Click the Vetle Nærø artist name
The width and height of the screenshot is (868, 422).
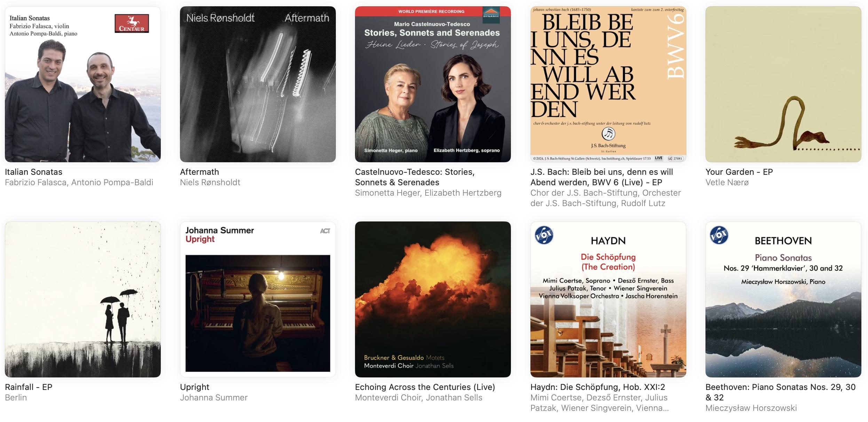727,182
